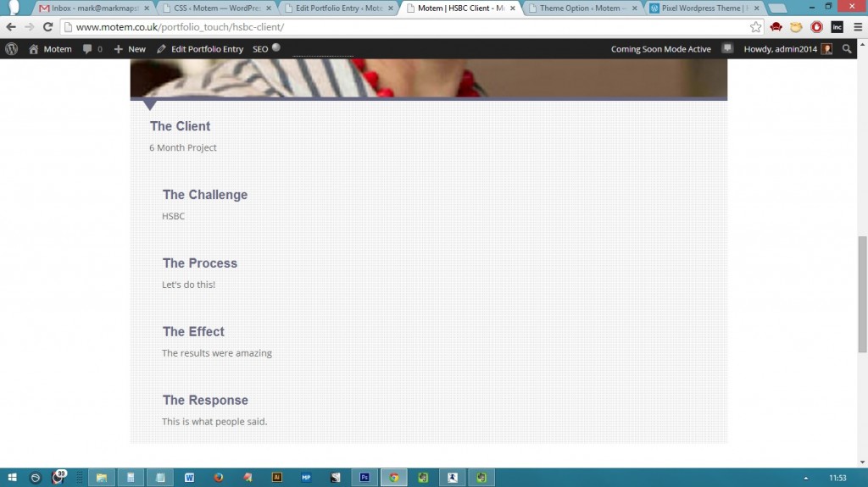Click The Process heading
Viewport: 868px width, 487px height.
tap(200, 263)
